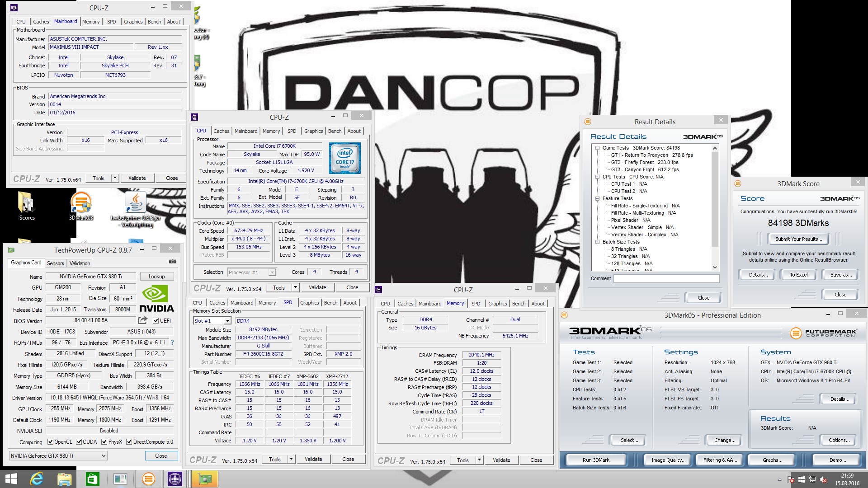
Task: Toggle the OpenCL checkbox
Action: (50, 442)
